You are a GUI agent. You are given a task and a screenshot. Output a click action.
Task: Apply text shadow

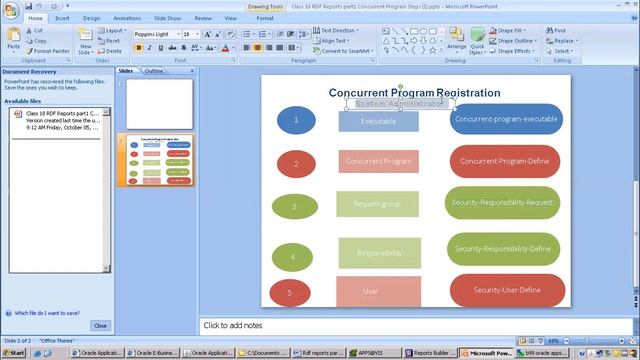pos(184,48)
